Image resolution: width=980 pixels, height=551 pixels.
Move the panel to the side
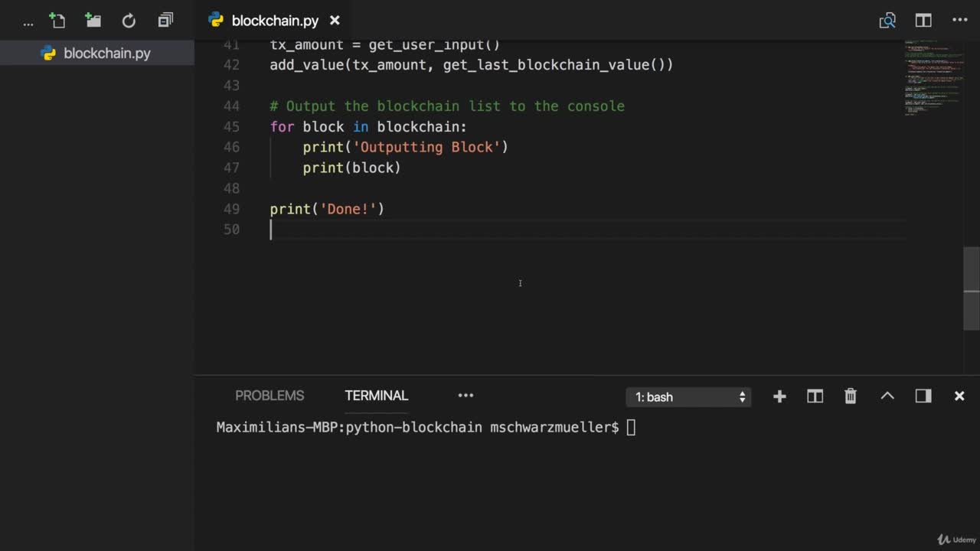923,396
